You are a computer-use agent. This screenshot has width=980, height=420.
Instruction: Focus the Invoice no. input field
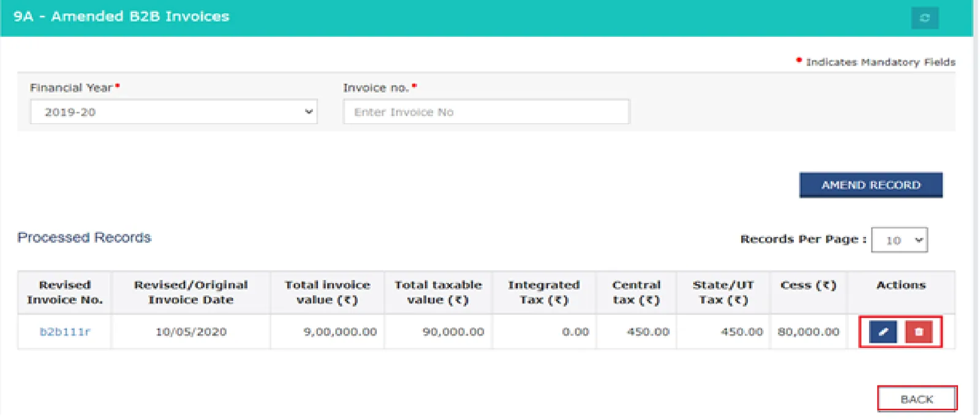[x=486, y=112]
